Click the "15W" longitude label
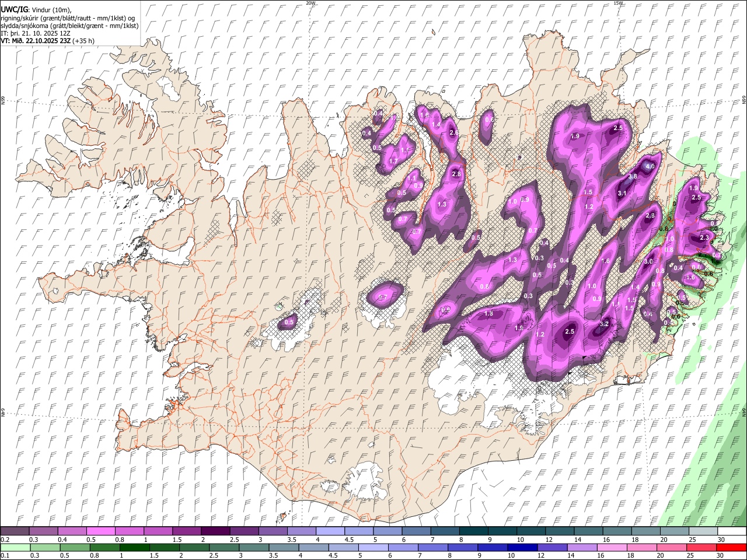Screen dimensions: 747x560 pos(618,3)
